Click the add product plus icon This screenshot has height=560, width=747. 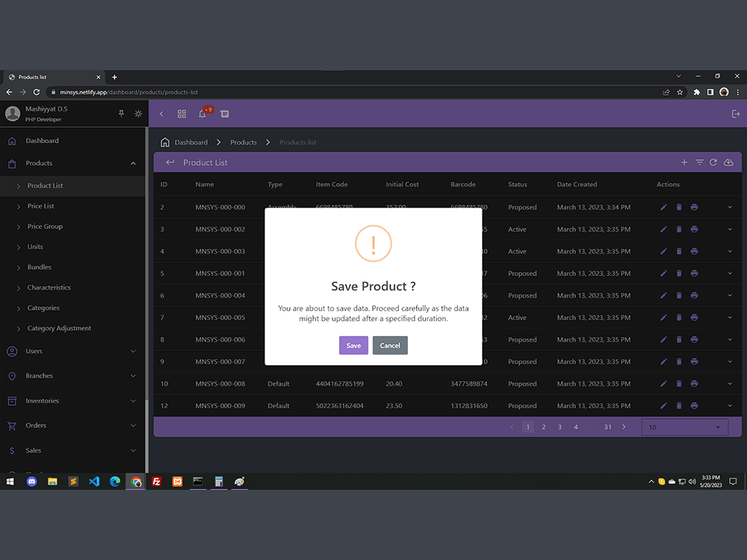684,162
